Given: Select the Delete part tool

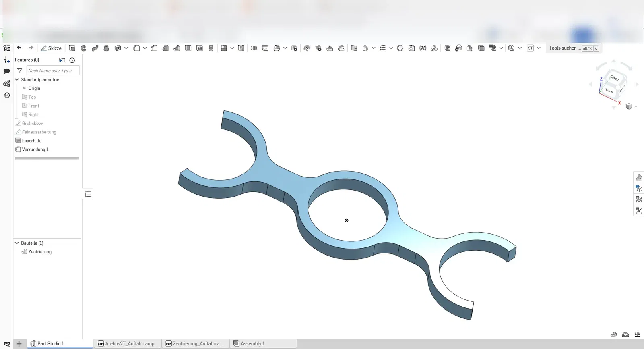Looking at the screenshot, I should [294, 48].
